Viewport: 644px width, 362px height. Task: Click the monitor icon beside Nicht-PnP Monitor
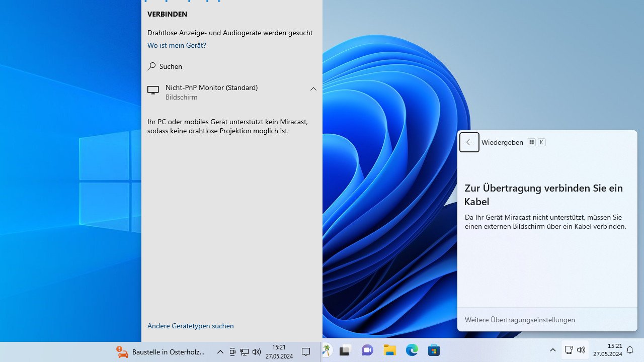click(x=153, y=90)
